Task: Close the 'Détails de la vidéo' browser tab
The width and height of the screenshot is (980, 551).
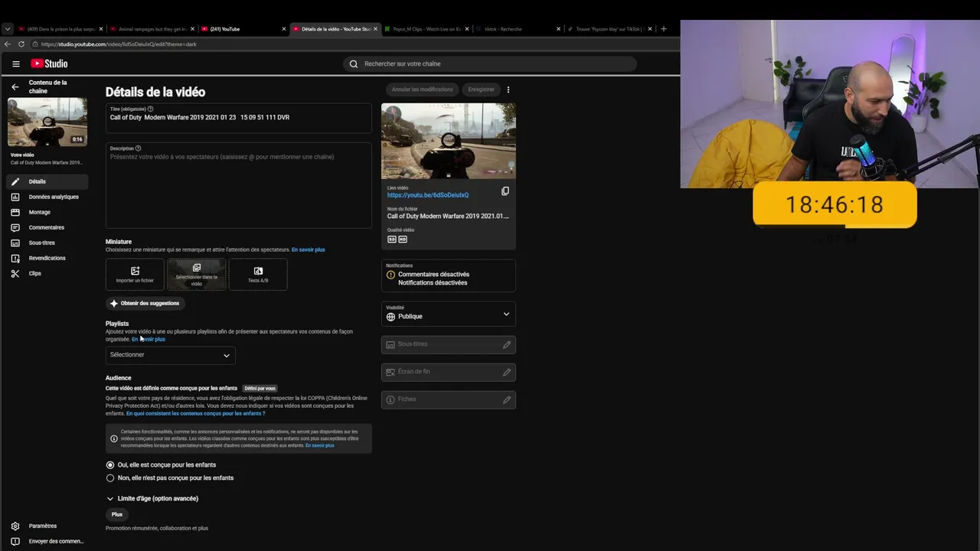Action: click(x=375, y=29)
